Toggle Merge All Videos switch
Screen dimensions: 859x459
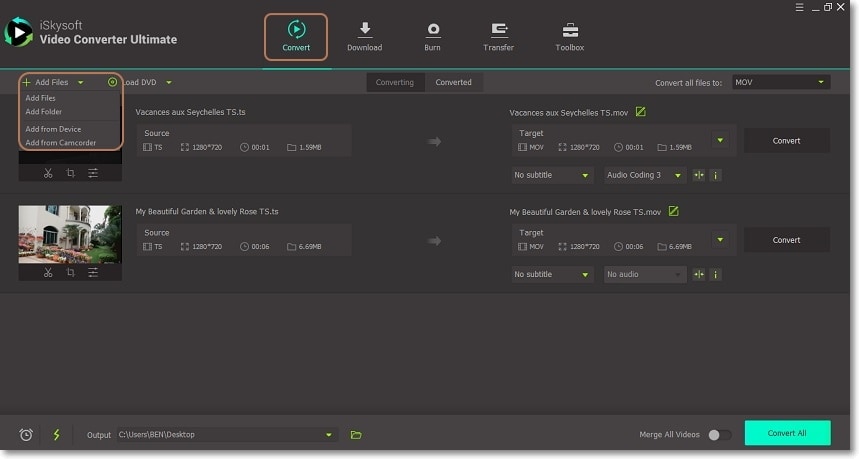pyautogui.click(x=720, y=435)
